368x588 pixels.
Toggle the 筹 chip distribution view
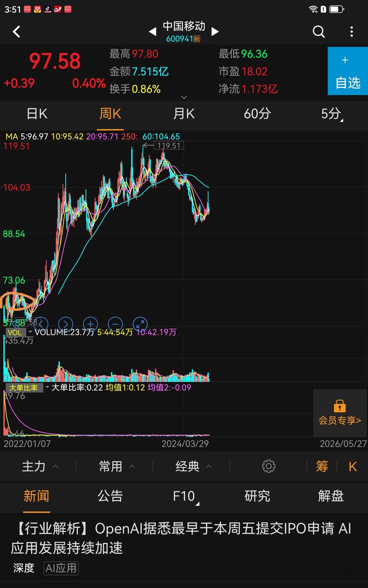322,466
